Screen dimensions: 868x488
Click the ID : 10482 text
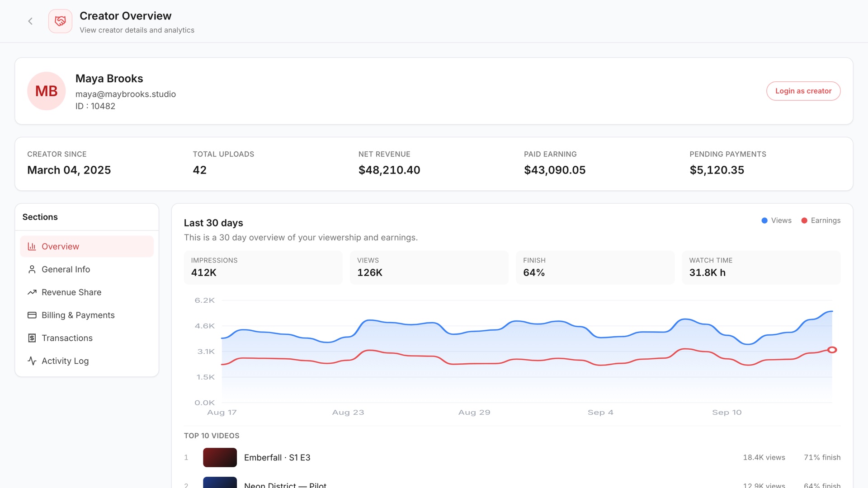(x=95, y=106)
